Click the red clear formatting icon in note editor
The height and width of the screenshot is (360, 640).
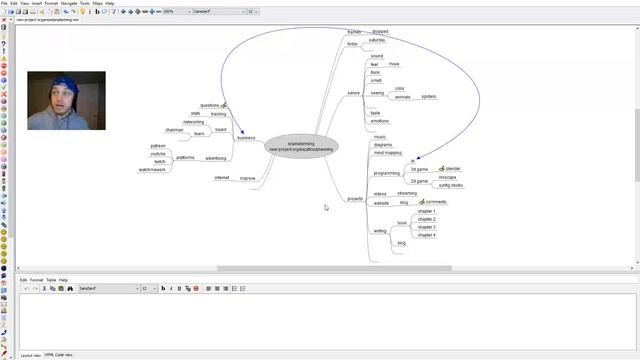pyautogui.click(x=196, y=289)
